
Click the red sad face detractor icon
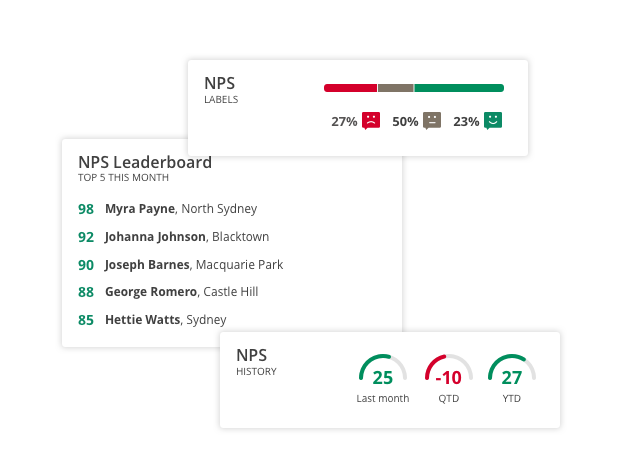tap(371, 121)
